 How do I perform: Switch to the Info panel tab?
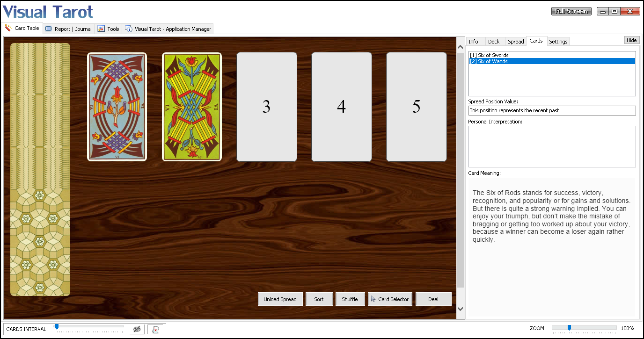coord(474,42)
